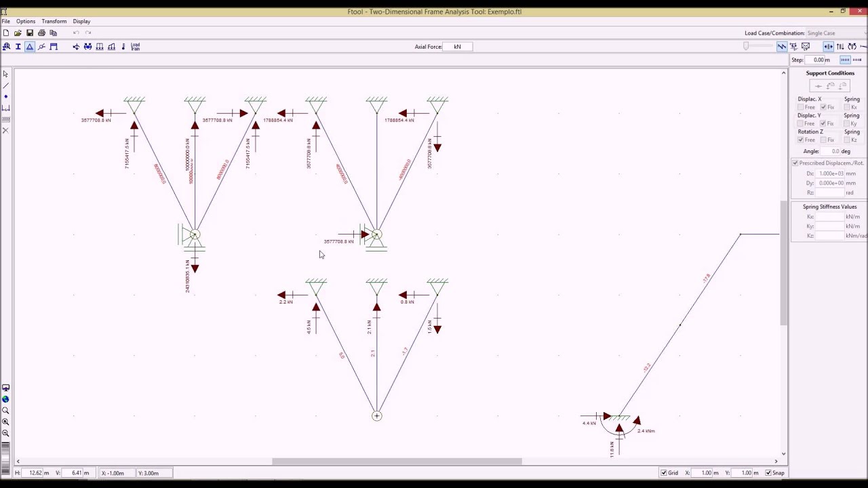This screenshot has width=868, height=488.
Task: Zoom out with the minus magnifier
Action: (x=5, y=432)
